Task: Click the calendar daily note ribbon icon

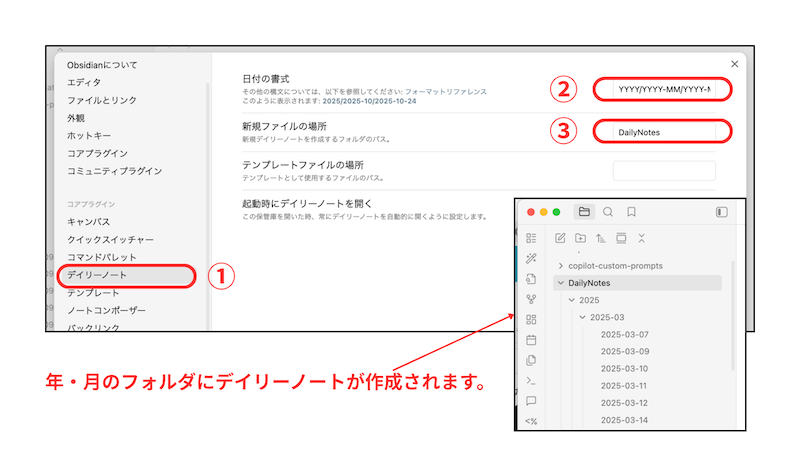Action: pyautogui.click(x=531, y=340)
